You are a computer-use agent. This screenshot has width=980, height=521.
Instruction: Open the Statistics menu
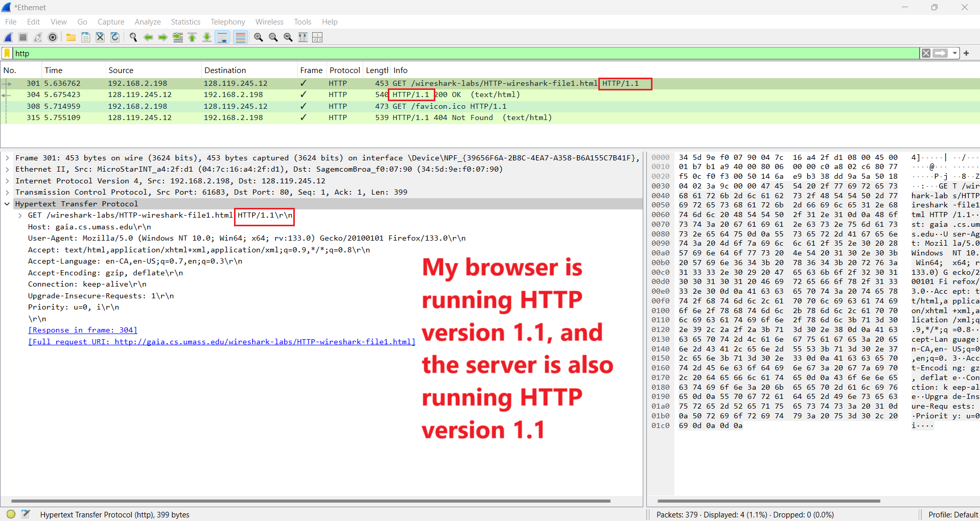[185, 21]
